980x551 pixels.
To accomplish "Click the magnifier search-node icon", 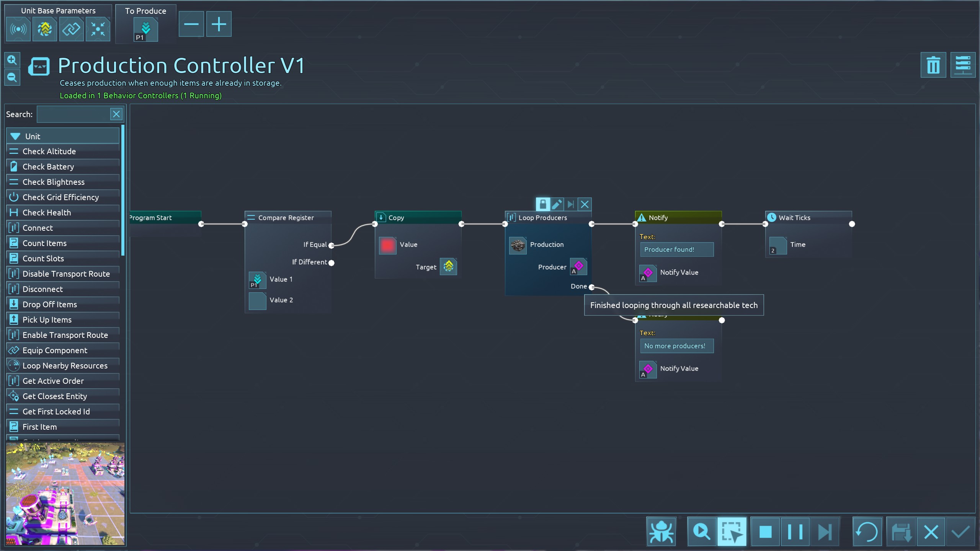I will (702, 531).
